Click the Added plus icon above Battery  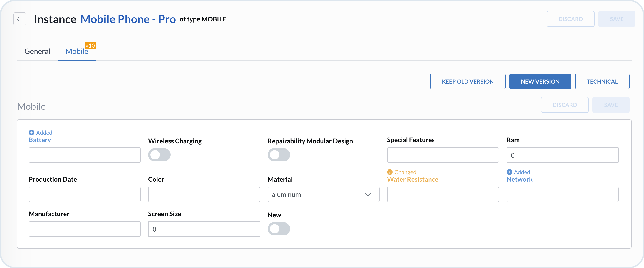[x=31, y=133]
